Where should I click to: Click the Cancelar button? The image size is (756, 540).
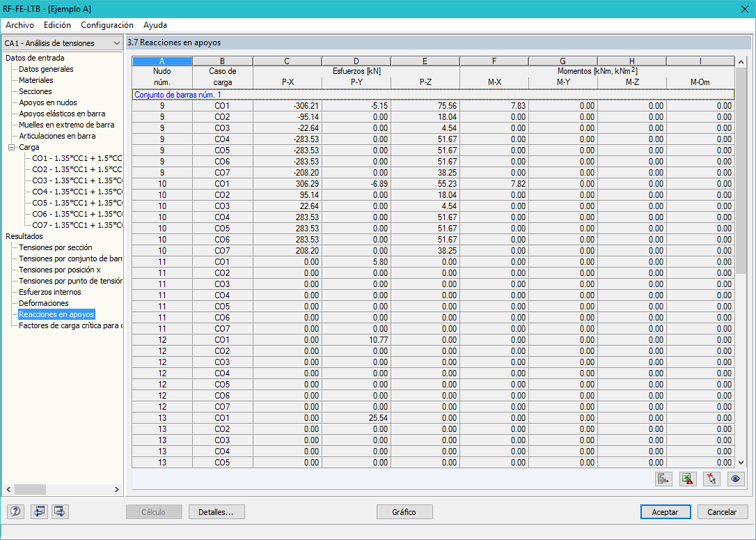[723, 512]
